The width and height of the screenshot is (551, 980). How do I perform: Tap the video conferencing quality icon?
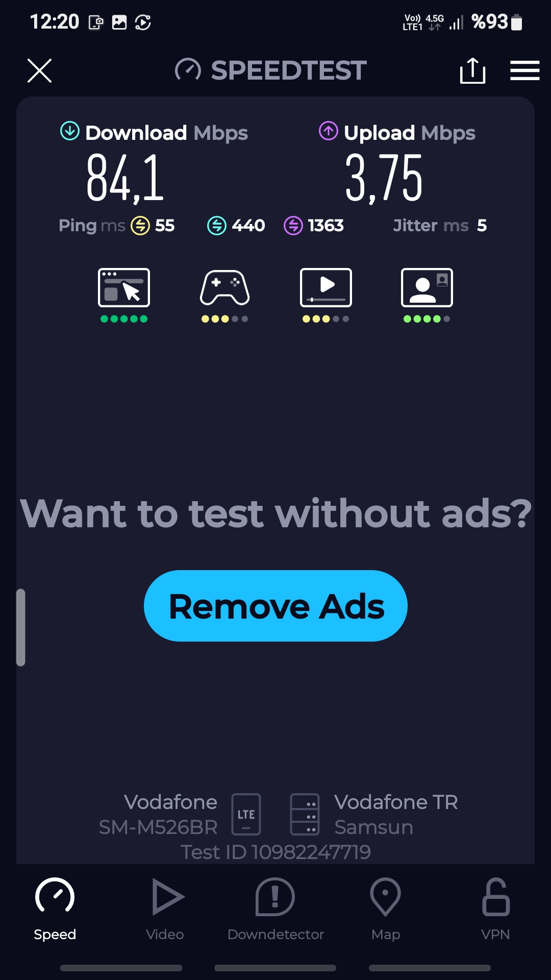pos(427,287)
